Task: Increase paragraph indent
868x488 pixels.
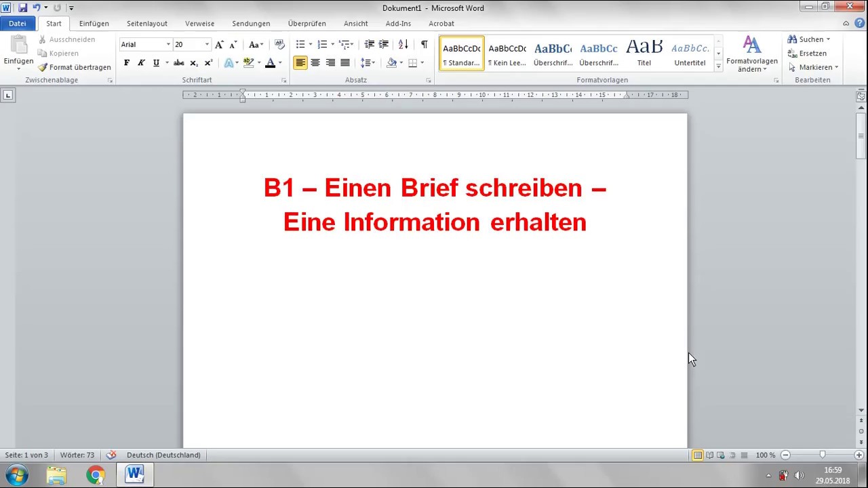Action: point(383,44)
